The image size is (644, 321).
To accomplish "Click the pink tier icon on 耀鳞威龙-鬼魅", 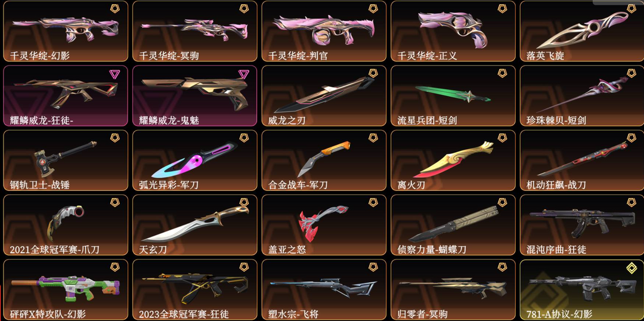I will tap(243, 75).
